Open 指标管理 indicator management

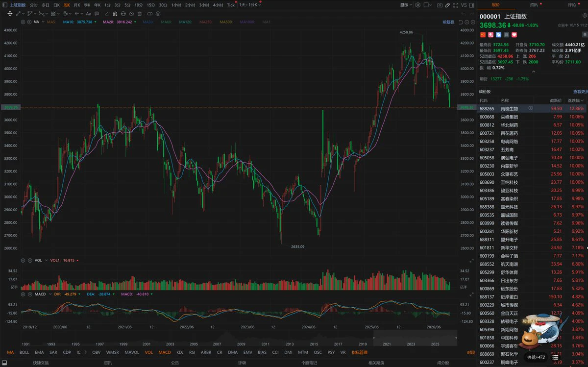tap(359, 352)
